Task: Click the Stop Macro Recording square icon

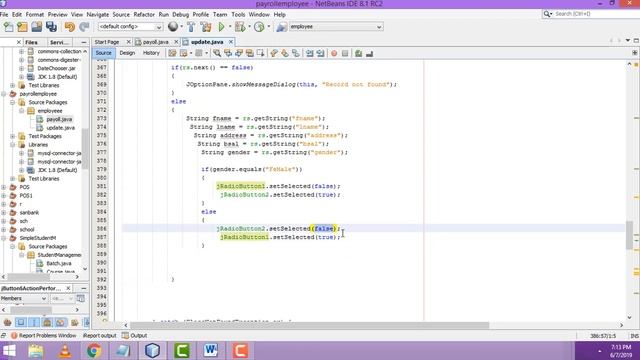Action: coord(345,53)
